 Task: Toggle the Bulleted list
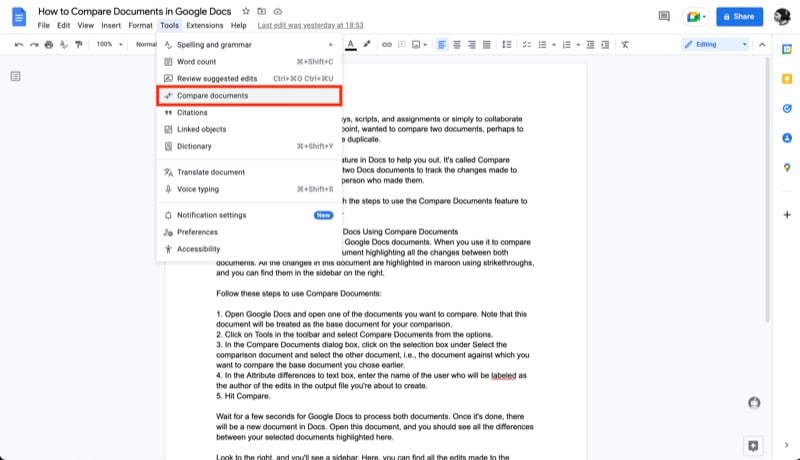click(542, 45)
